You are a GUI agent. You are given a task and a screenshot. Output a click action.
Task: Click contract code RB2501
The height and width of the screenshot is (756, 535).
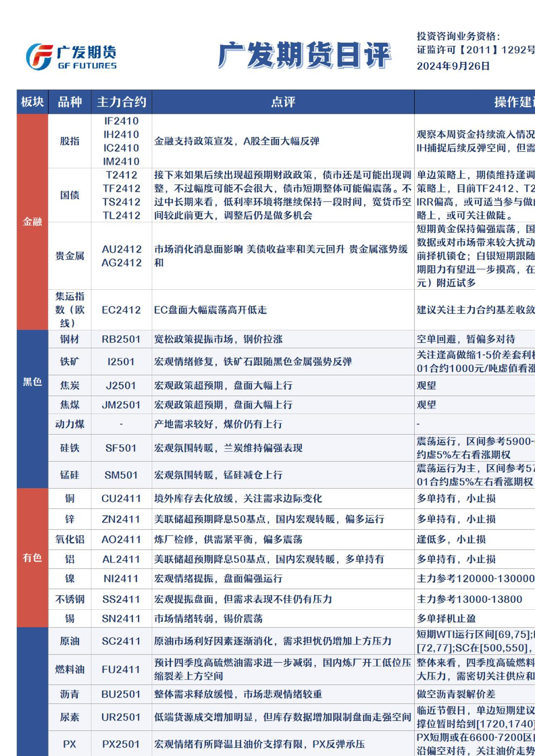click(x=122, y=339)
